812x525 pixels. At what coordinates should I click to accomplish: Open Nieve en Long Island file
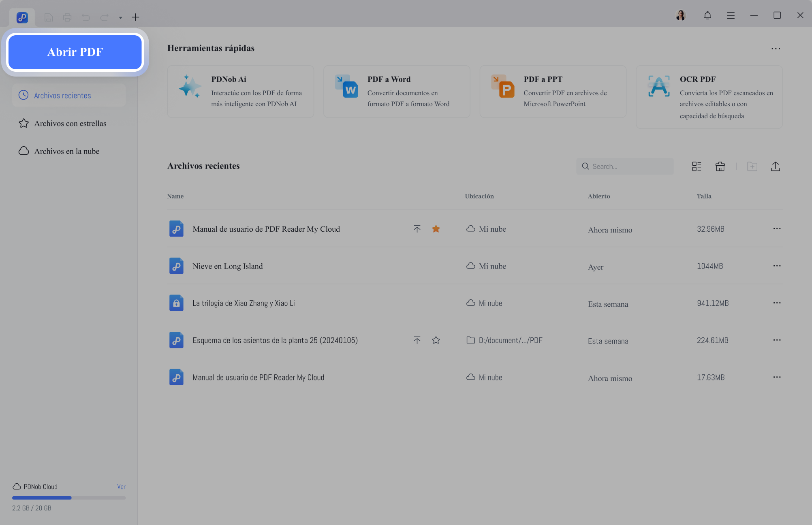(x=228, y=266)
